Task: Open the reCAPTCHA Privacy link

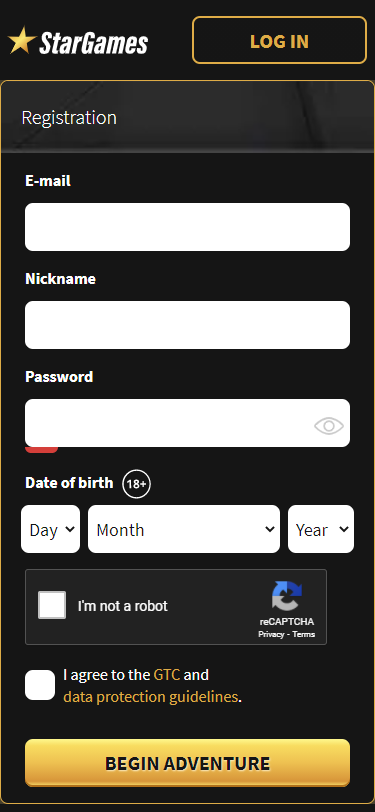Action: pyautogui.click(x=272, y=634)
